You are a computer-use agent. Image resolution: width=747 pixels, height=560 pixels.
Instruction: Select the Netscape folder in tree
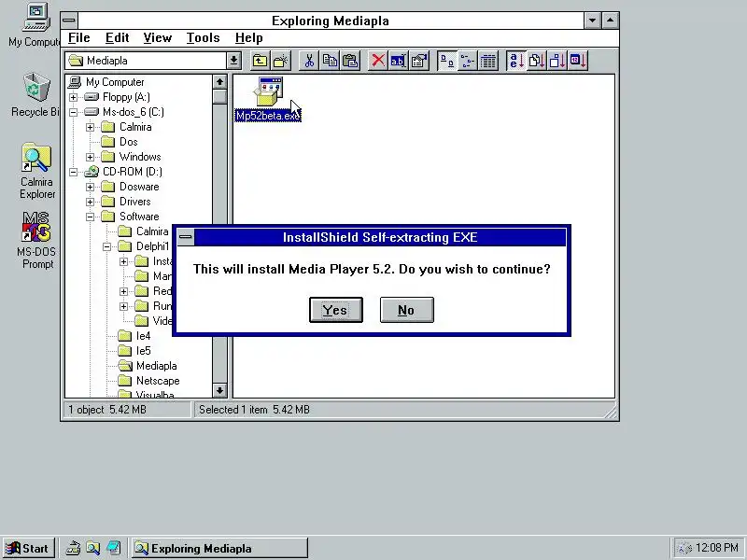pyautogui.click(x=158, y=381)
